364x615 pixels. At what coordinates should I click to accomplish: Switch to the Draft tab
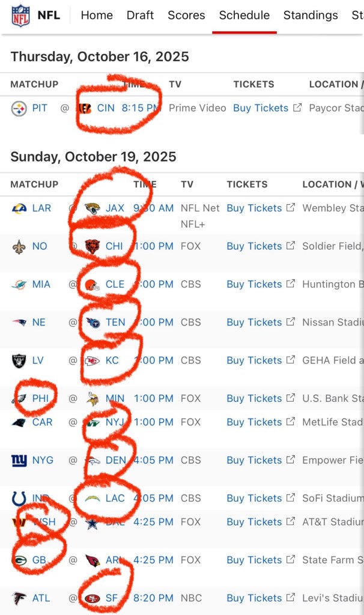(141, 15)
